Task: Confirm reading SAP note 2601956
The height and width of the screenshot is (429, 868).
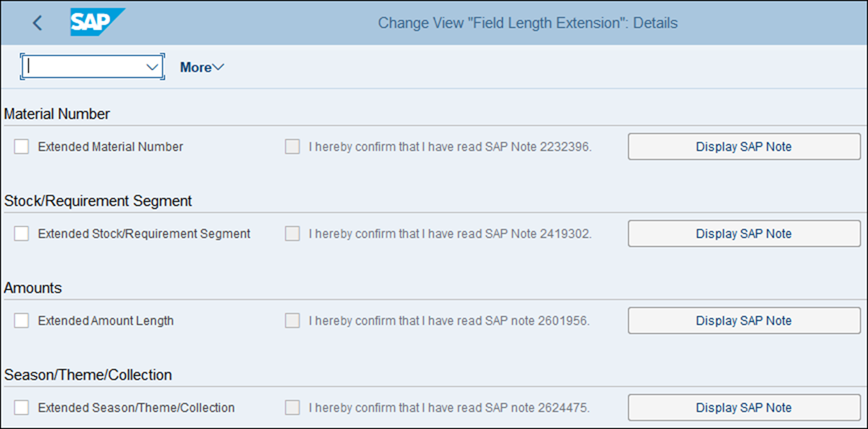Action: 292,320
